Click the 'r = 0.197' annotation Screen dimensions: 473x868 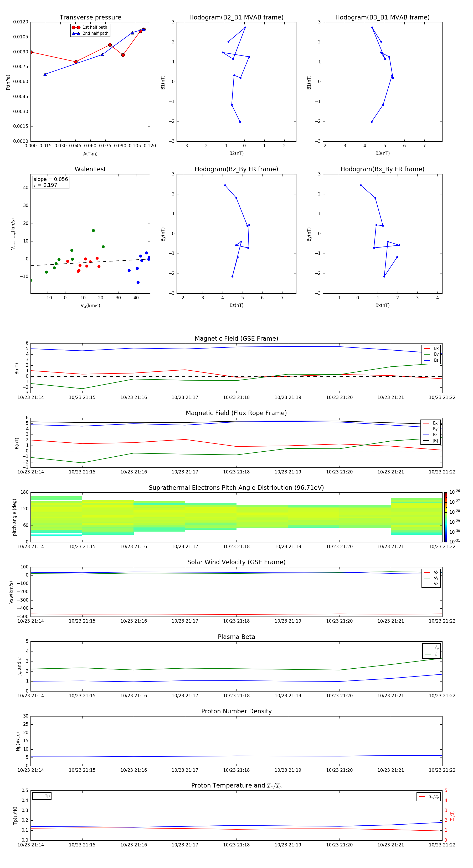pyautogui.click(x=45, y=185)
